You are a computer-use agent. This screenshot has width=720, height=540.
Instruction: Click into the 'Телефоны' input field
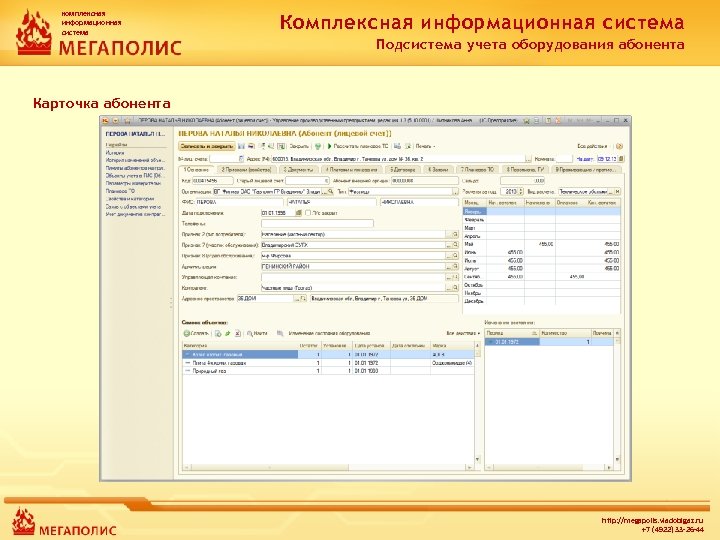point(317,223)
